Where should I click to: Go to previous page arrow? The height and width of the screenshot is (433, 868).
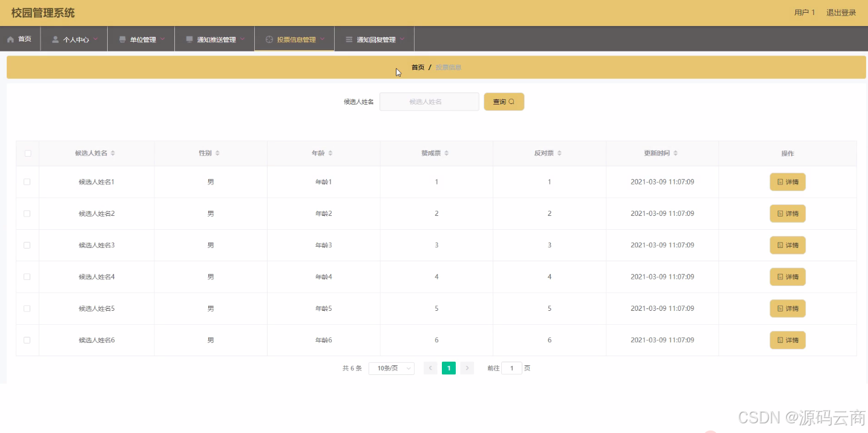pyautogui.click(x=430, y=368)
